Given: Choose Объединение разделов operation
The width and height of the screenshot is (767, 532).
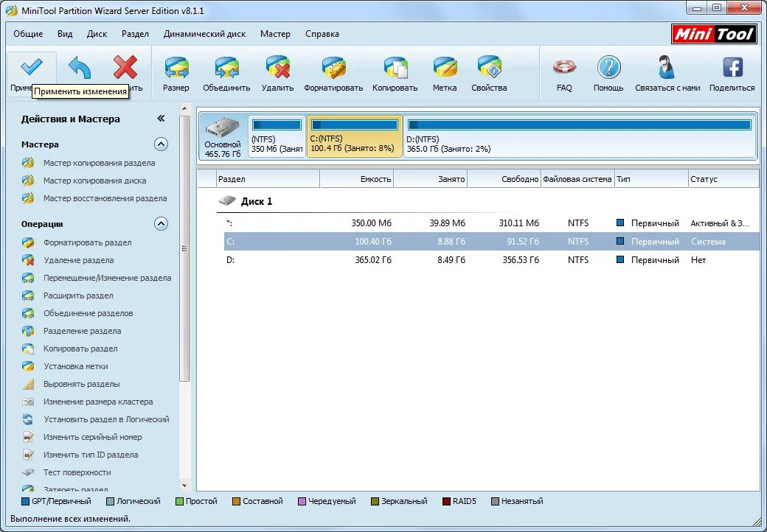Looking at the screenshot, I should tap(88, 313).
